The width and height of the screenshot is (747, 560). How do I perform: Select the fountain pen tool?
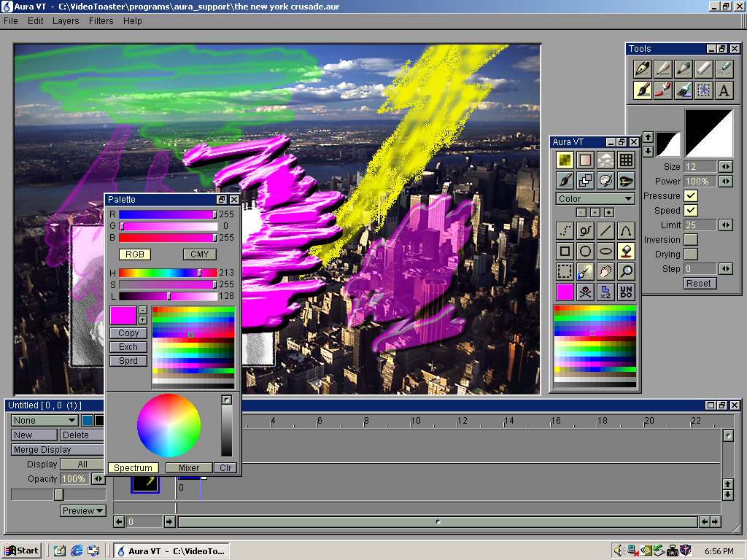(x=642, y=69)
